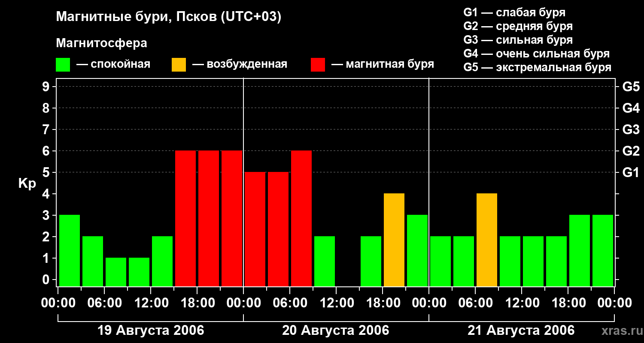The image size is (644, 343).
Task: Click the '21 Августа 2006' date label
Action: [x=521, y=331]
